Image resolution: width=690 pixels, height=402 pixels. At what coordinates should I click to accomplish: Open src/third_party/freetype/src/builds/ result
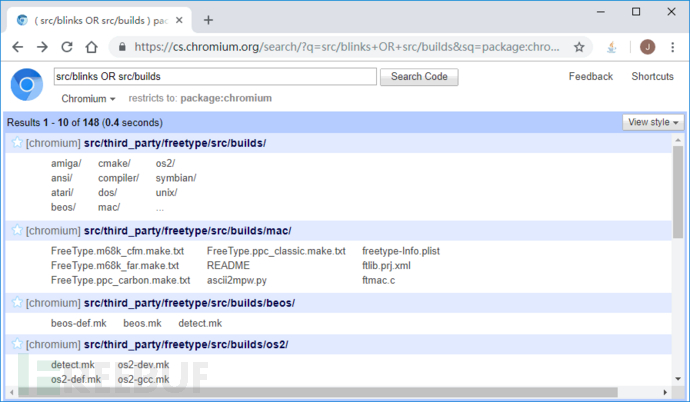[175, 143]
